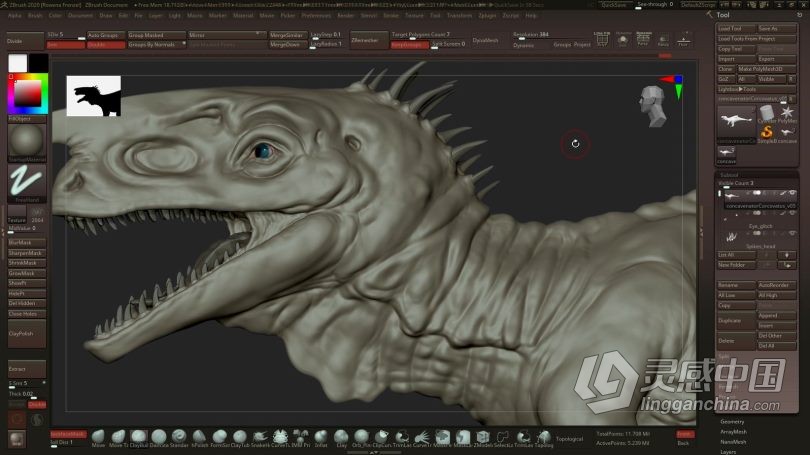The height and width of the screenshot is (455, 810).
Task: Select the SnakeHook brush
Action: coord(260,437)
